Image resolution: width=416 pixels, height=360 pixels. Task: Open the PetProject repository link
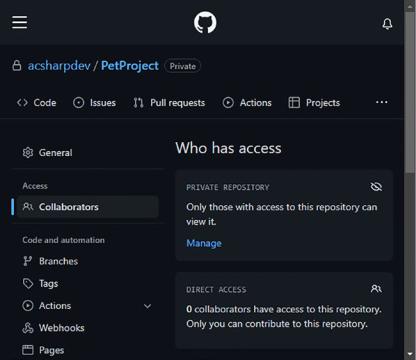[130, 66]
